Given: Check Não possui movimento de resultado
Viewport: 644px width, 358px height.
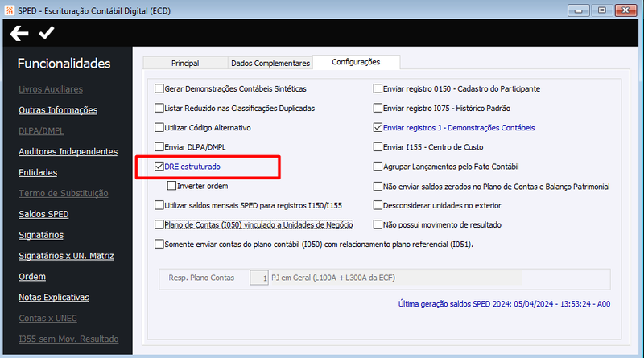Looking at the screenshot, I should 378,224.
